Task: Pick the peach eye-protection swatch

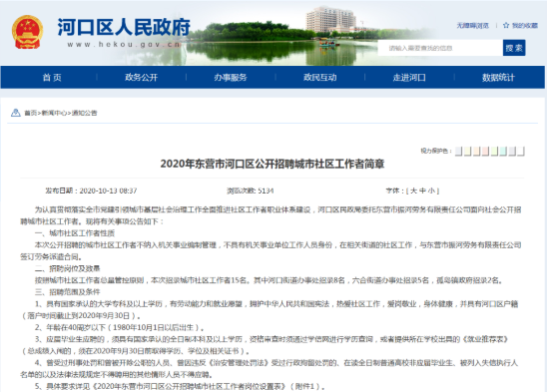Action: click(x=476, y=151)
